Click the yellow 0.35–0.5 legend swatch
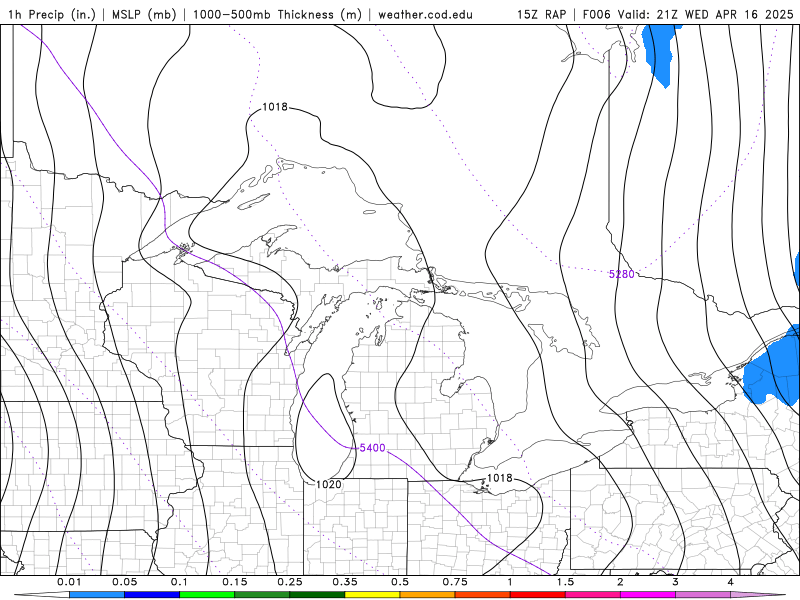 pyautogui.click(x=372, y=595)
